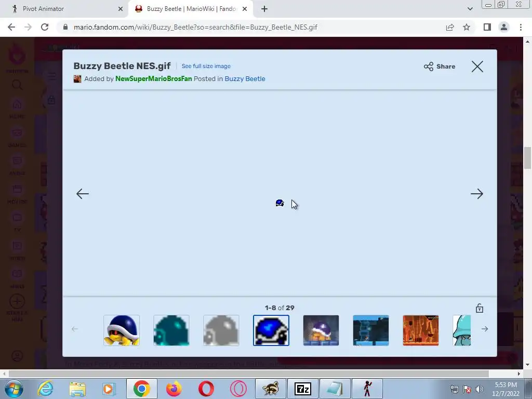Open Action Center flag tray icon
532x399 pixels.
point(467,389)
